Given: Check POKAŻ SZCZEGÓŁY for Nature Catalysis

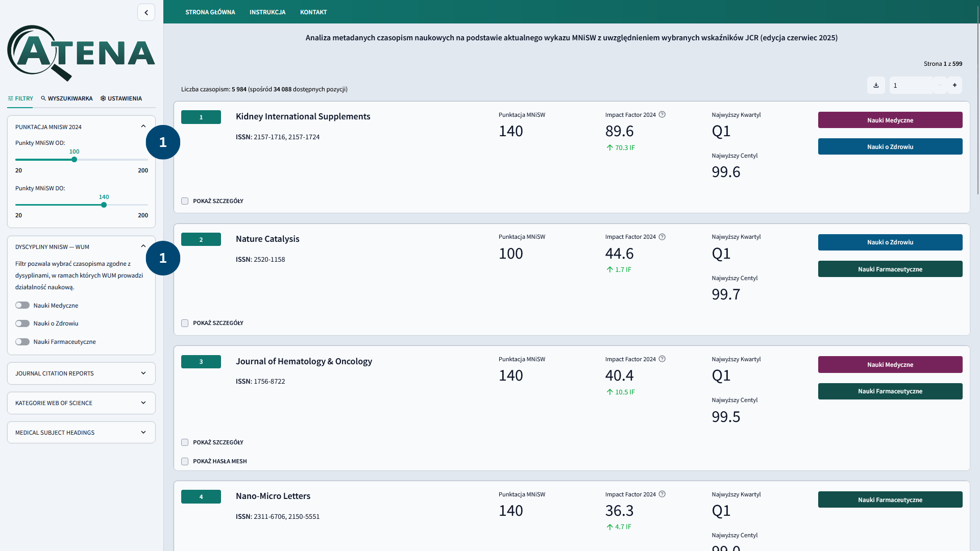Looking at the screenshot, I should click(185, 323).
